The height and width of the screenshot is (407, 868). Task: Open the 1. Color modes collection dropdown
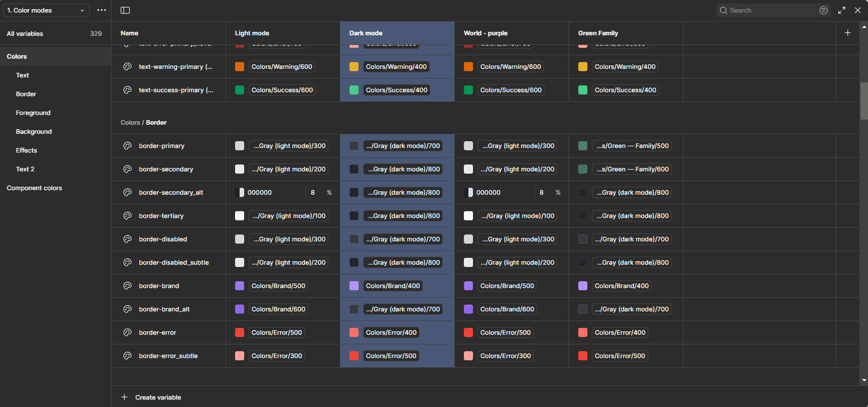pyautogui.click(x=46, y=10)
